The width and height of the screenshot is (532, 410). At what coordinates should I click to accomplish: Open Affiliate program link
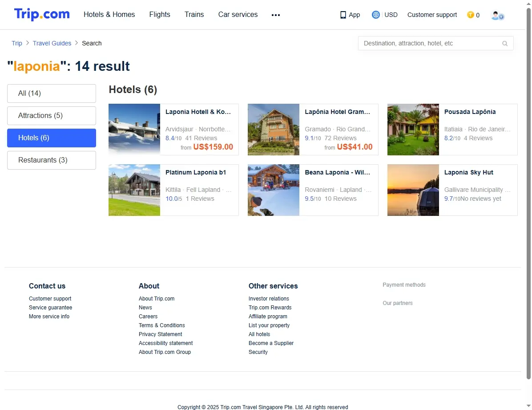coord(268,316)
